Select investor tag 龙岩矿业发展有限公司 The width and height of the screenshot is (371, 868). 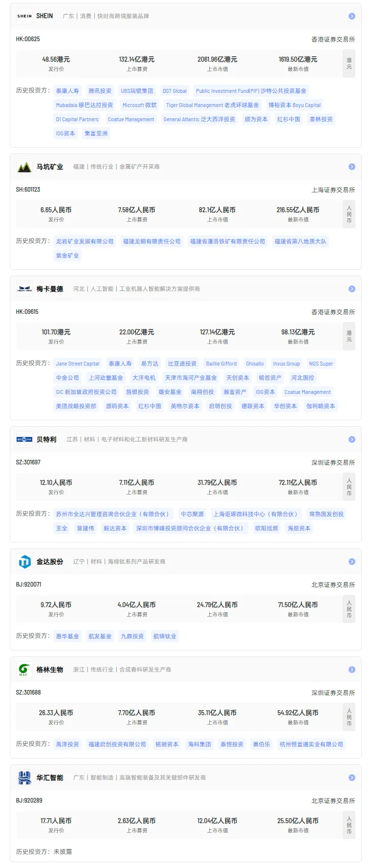pos(85,241)
